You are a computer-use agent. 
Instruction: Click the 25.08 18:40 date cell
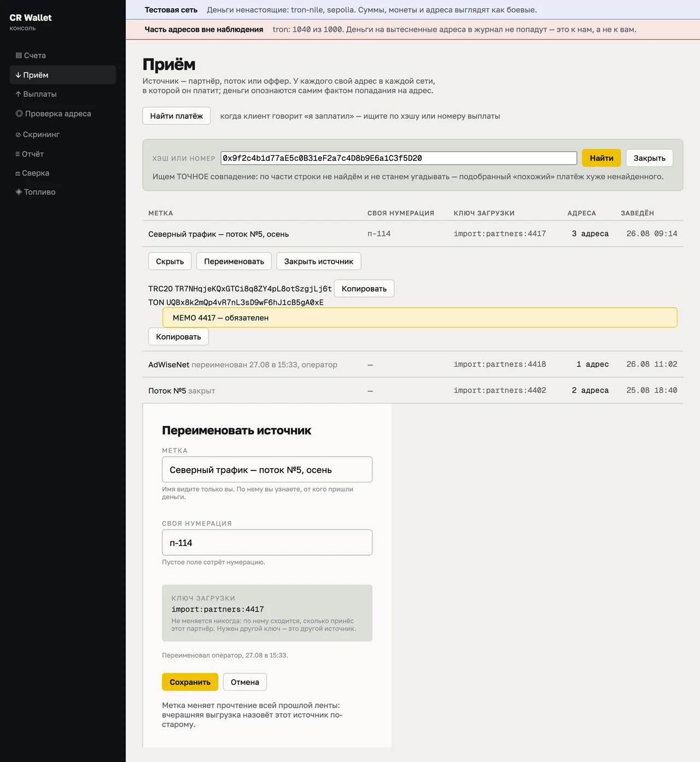[652, 391]
